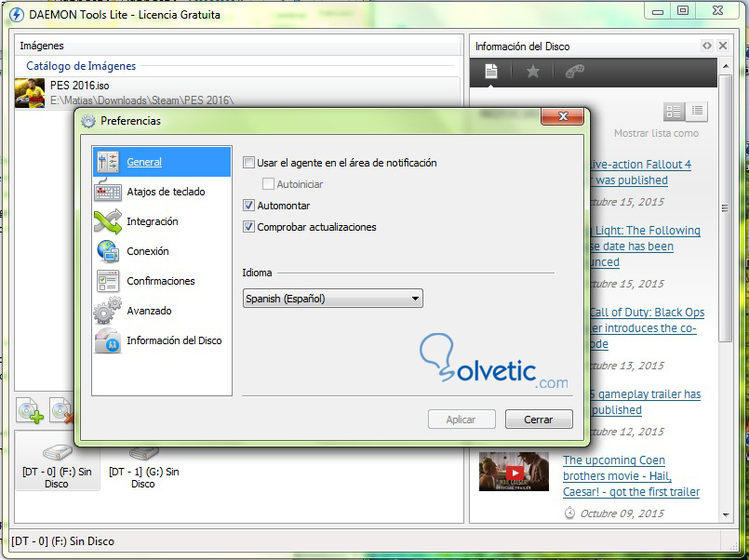The image size is (749, 560).
Task: Click the remove image disc icon
Action: 62,410
